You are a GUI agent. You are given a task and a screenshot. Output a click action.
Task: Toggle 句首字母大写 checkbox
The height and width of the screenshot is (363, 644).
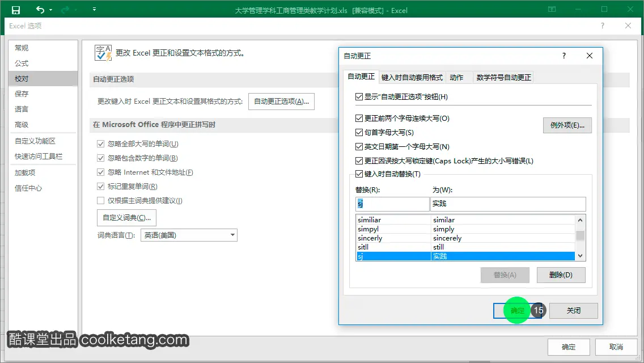click(359, 132)
